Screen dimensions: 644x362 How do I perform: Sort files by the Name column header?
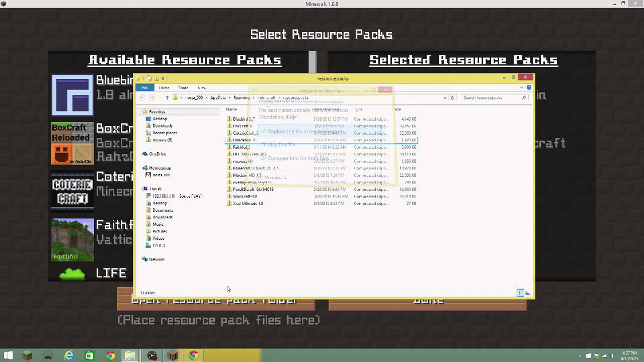point(231,109)
